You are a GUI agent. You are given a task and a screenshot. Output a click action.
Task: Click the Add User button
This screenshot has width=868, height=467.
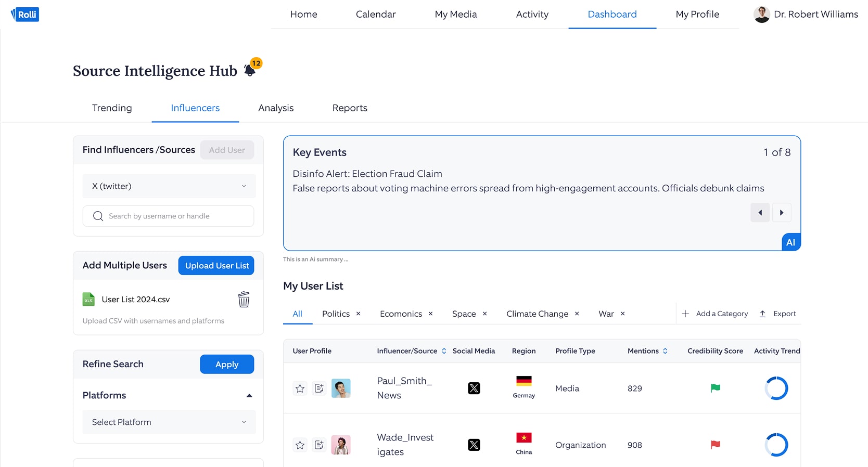pos(227,150)
